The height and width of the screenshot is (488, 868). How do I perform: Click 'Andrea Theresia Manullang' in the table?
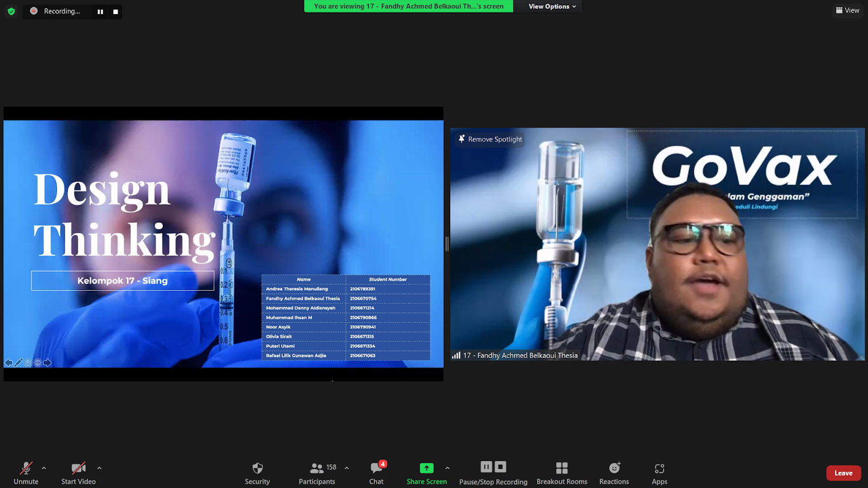(x=297, y=289)
